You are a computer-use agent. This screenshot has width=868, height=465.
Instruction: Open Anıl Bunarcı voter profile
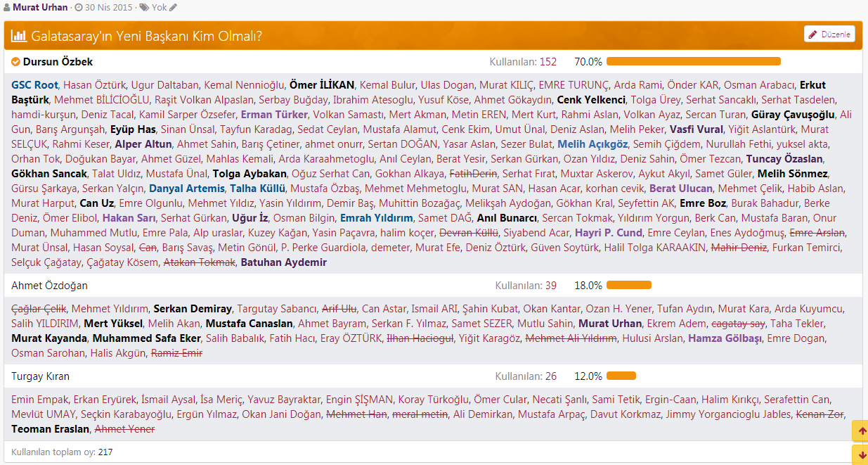[507, 218]
